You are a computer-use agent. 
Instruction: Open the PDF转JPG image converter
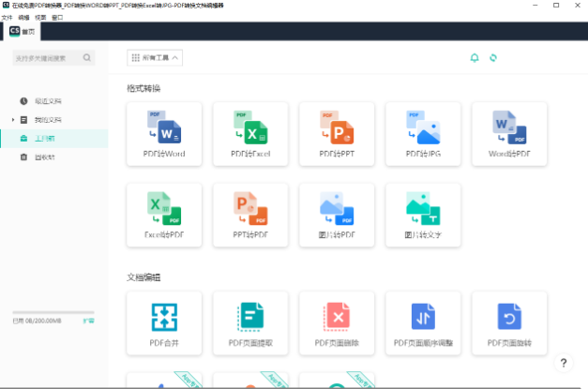423,134
